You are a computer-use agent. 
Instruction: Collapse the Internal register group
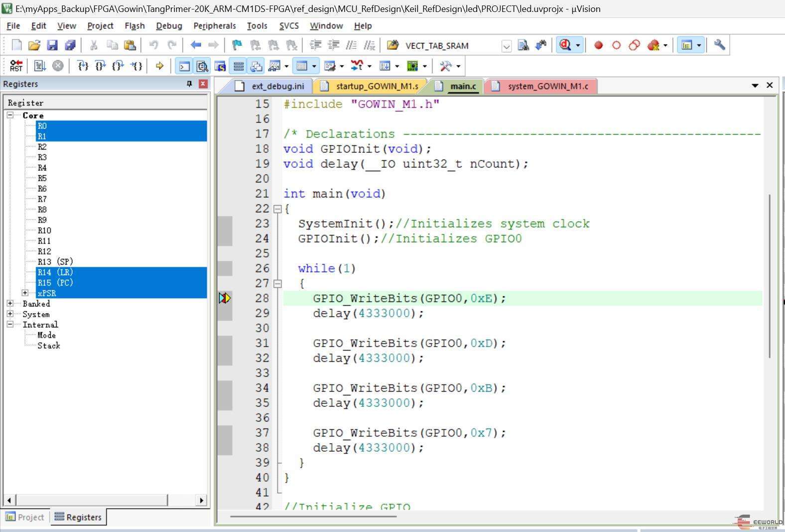[10, 324]
